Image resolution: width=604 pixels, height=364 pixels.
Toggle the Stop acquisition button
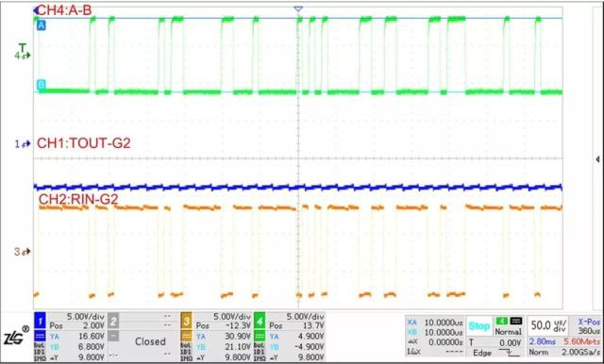point(478,326)
